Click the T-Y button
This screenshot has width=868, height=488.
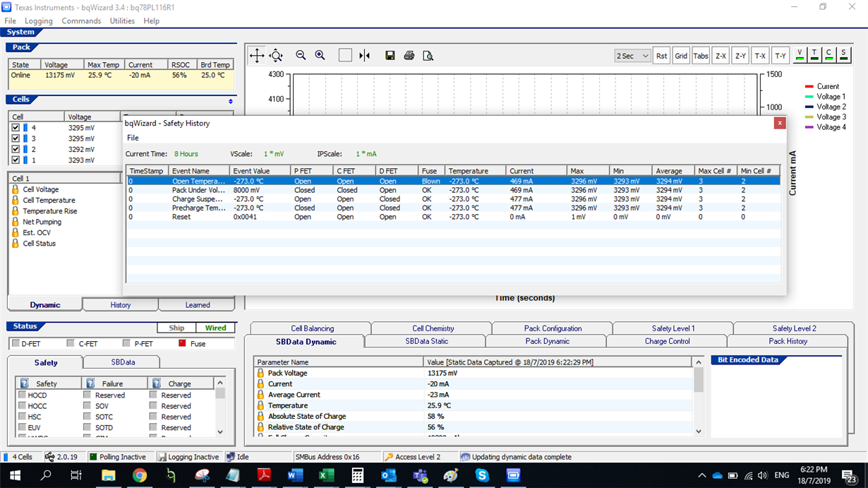(x=780, y=56)
